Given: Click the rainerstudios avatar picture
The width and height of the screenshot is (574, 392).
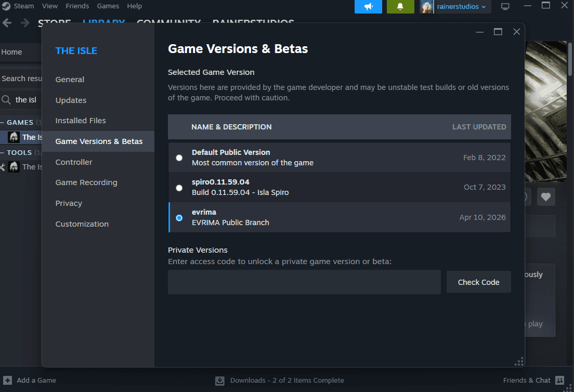Looking at the screenshot, I should pos(425,7).
